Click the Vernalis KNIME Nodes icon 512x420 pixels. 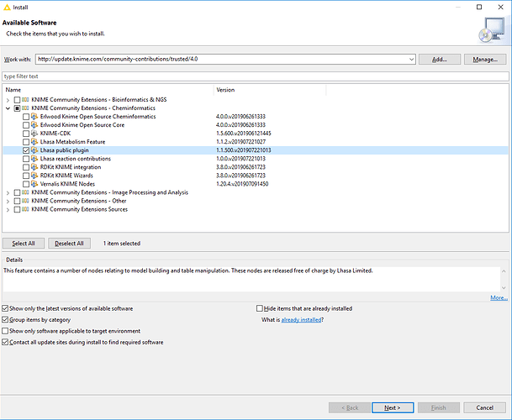[34, 184]
